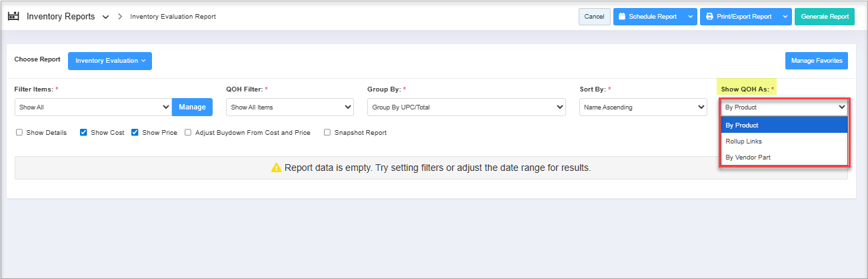Open the QOH Filter dropdown
This screenshot has height=279, width=868.
pyautogui.click(x=290, y=107)
